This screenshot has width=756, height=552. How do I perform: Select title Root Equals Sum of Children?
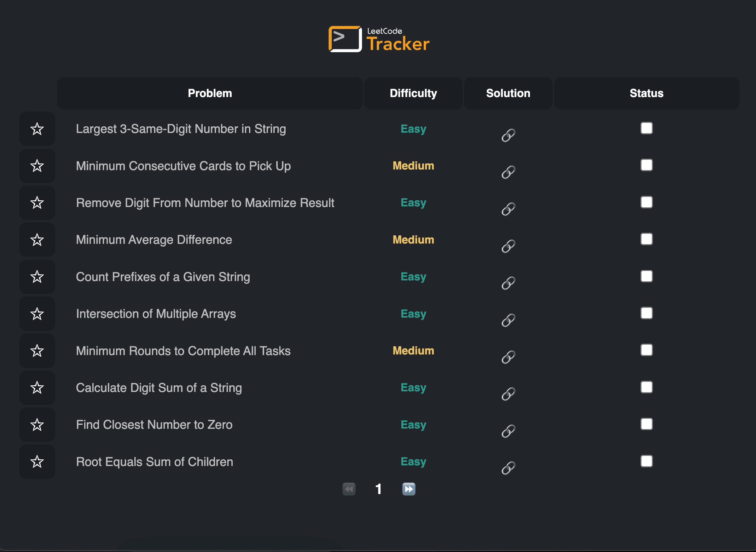[x=154, y=462]
